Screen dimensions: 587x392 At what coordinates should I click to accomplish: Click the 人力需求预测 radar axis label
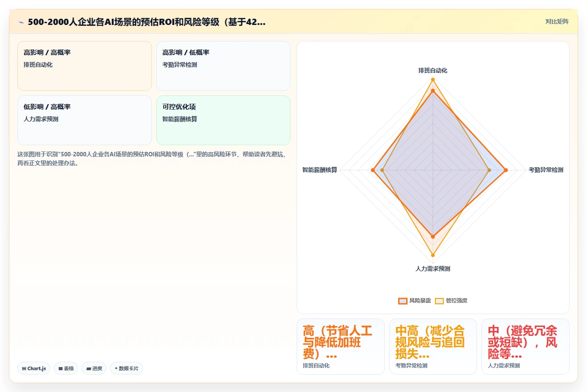(x=432, y=269)
